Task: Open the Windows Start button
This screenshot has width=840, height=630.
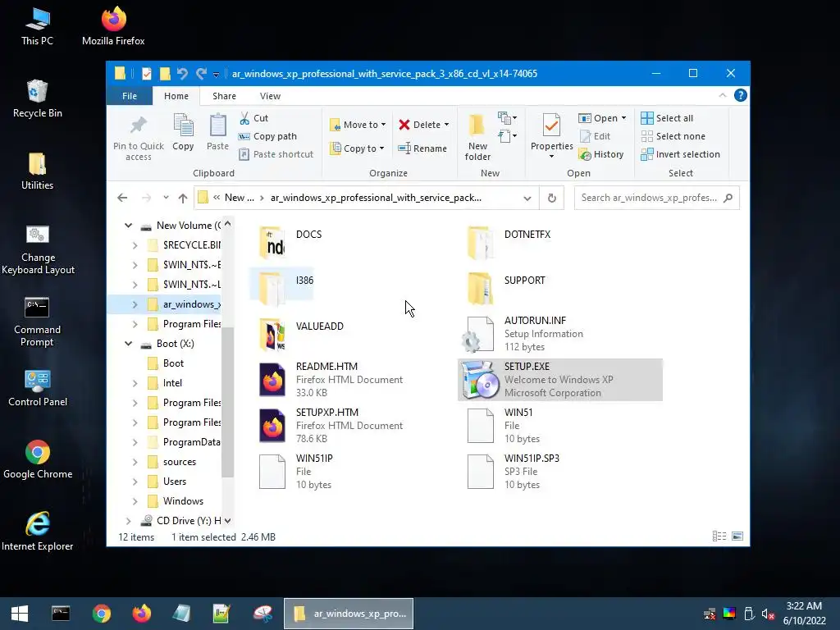Action: (20, 614)
